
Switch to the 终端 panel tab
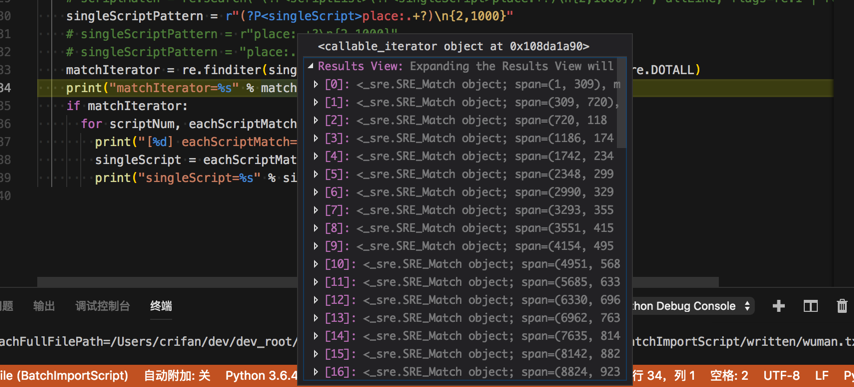pyautogui.click(x=161, y=306)
